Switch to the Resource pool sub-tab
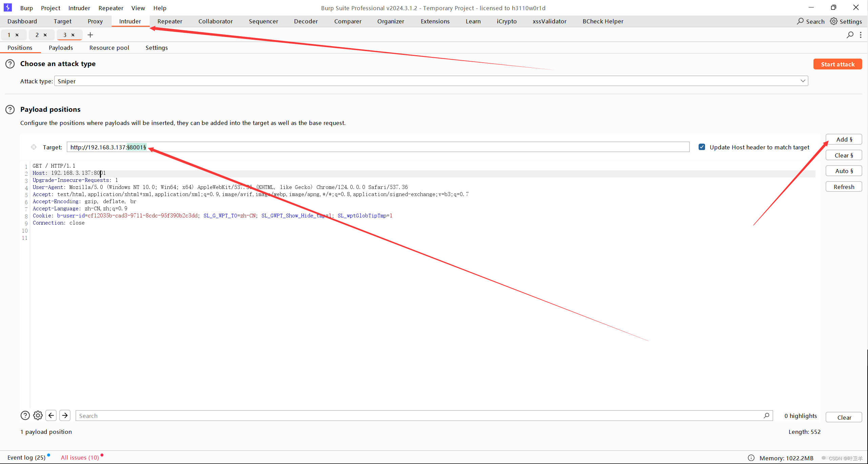Viewport: 868px width, 464px height. tap(109, 48)
